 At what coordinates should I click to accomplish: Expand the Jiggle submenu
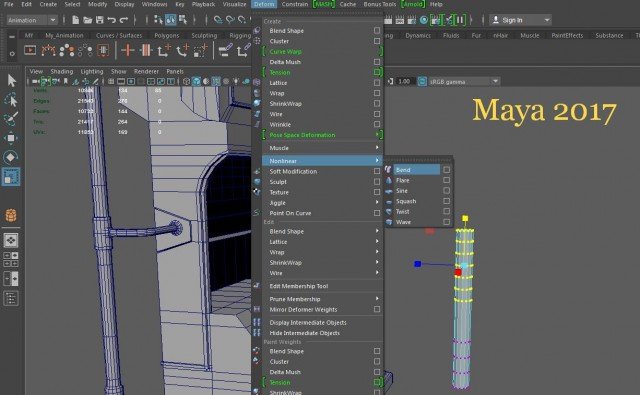pyautogui.click(x=322, y=203)
